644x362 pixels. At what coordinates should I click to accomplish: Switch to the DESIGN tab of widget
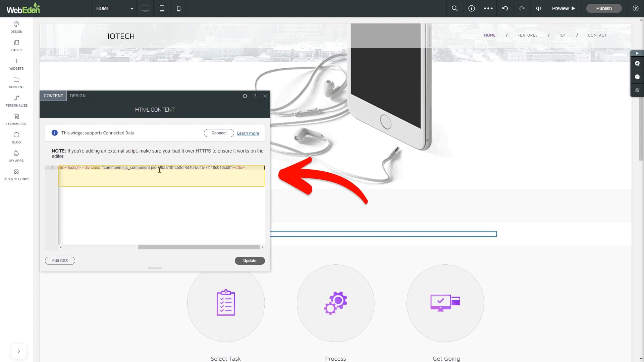[78, 96]
